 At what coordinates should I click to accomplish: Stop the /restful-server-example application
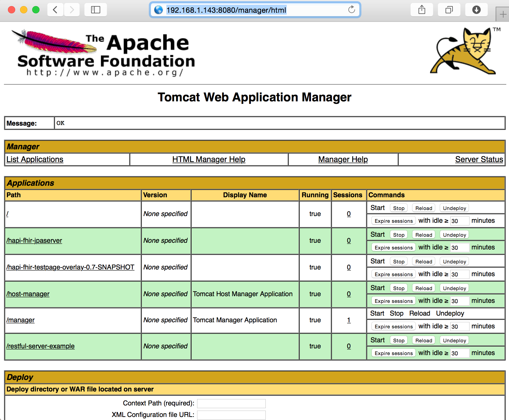tap(399, 340)
